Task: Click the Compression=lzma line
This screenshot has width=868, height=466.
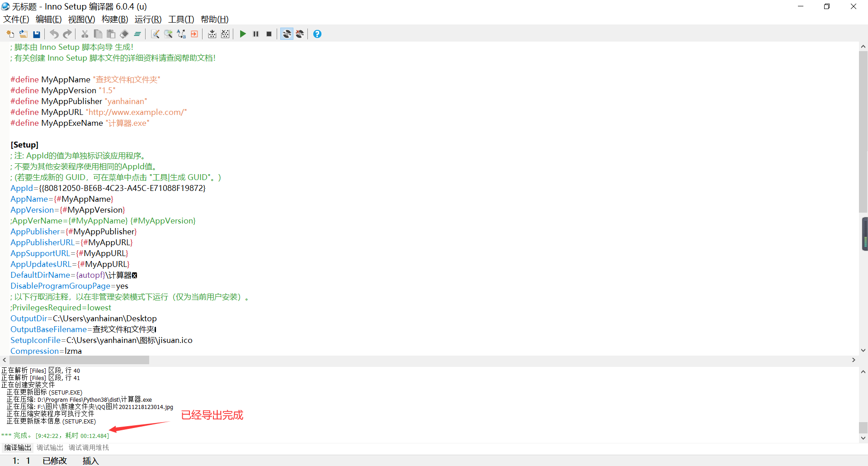Action: 46,351
